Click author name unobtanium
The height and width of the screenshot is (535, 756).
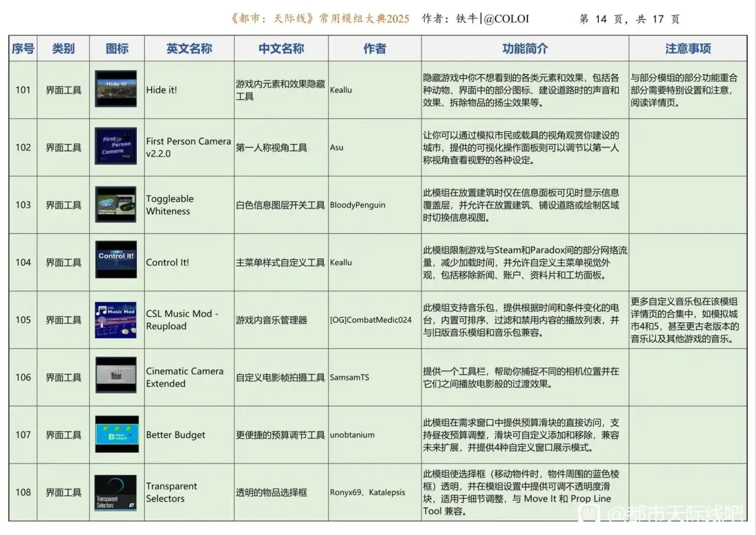(352, 435)
